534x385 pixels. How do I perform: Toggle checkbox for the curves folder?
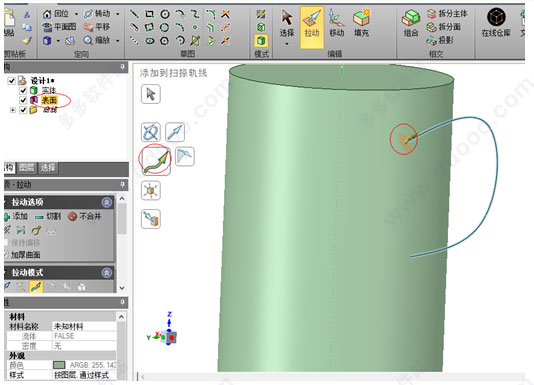point(23,110)
